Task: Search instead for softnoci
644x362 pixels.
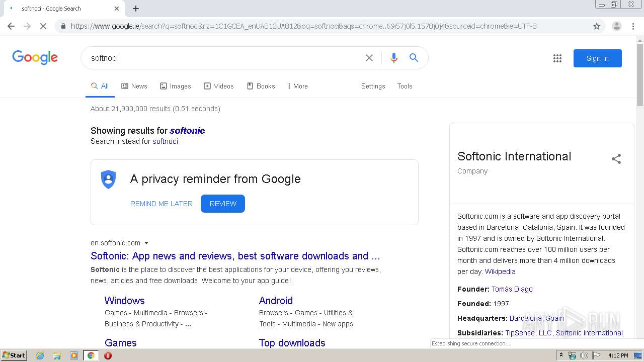Action: (165, 141)
